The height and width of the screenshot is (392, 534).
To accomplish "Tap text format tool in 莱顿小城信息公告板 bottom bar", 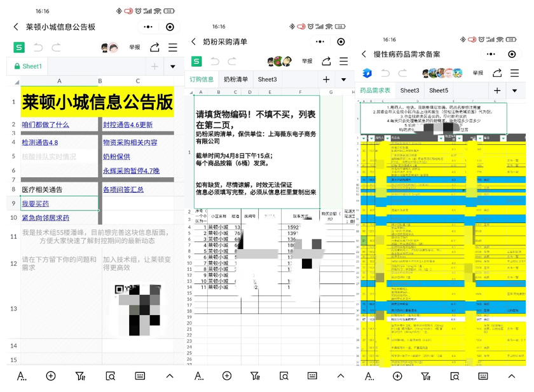I will tap(22, 376).
